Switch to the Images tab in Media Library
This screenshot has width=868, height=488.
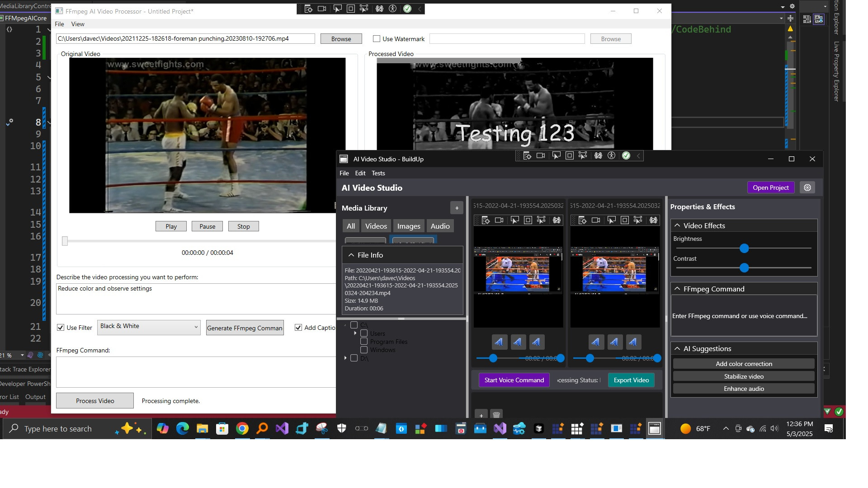tap(408, 226)
